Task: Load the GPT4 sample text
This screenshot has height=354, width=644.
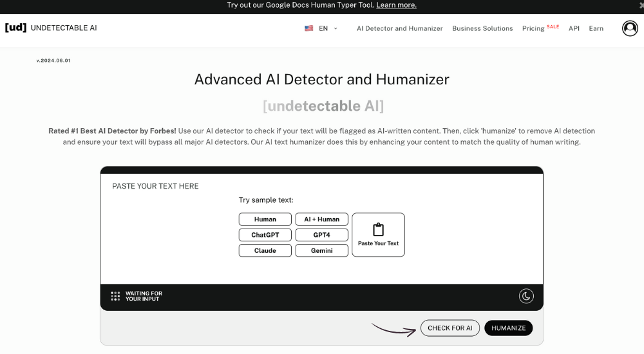Action: [321, 235]
